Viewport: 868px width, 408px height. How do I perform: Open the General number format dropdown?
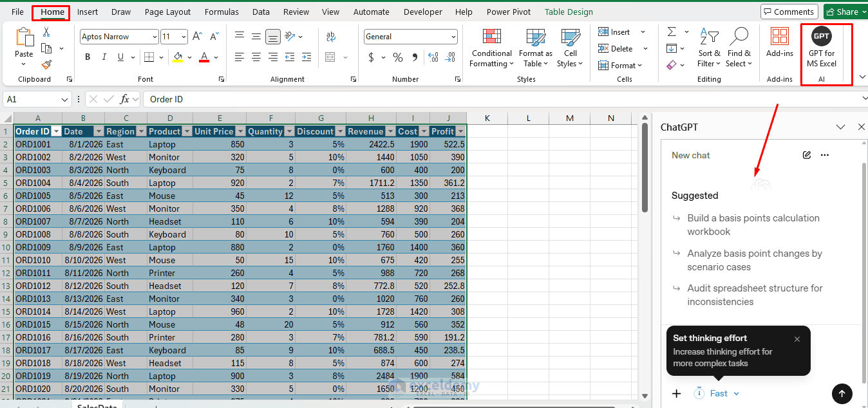[x=454, y=37]
